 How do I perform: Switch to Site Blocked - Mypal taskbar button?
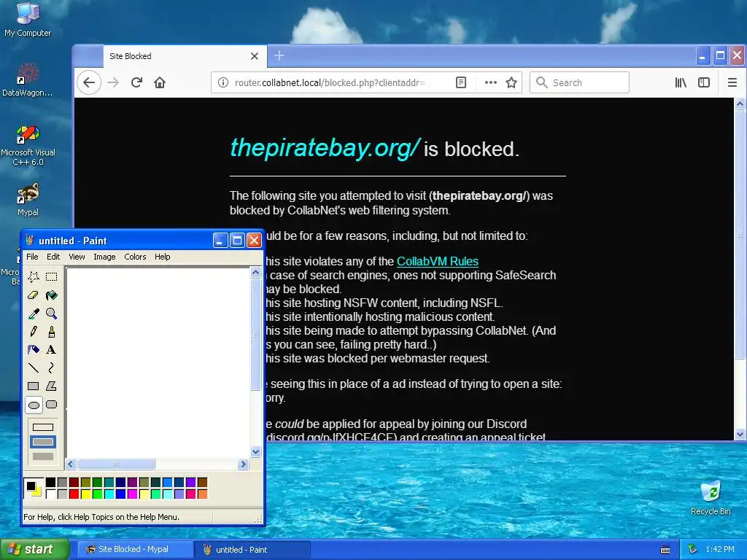coord(135,549)
